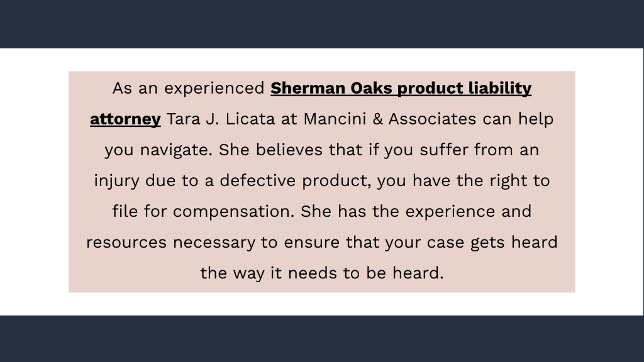Click the words 'resources necessary'
The image size is (644, 362).
point(170,243)
